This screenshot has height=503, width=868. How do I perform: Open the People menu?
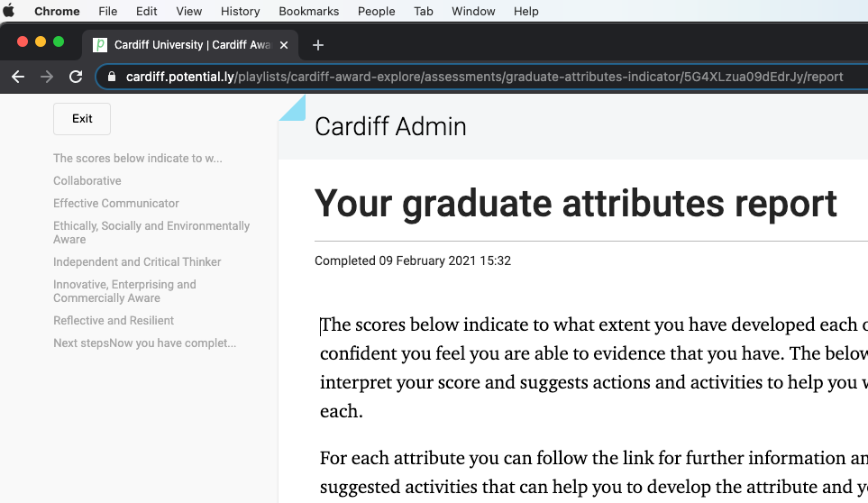click(x=376, y=11)
